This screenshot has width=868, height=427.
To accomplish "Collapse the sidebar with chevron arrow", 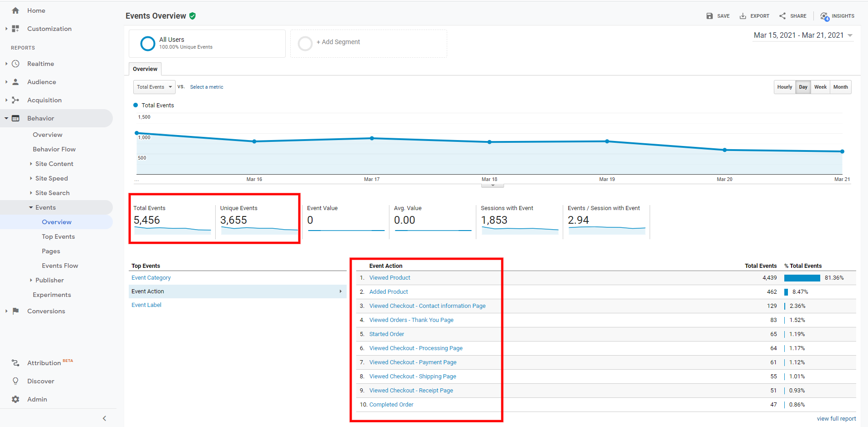I will [105, 418].
